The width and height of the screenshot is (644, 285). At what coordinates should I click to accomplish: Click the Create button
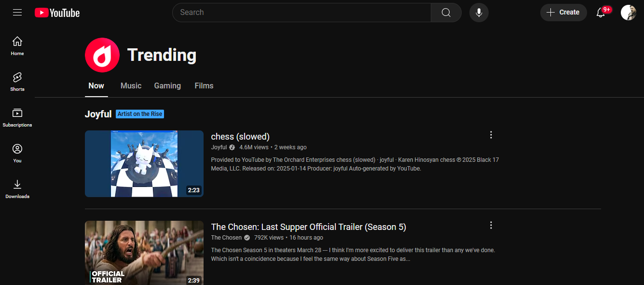(x=563, y=13)
